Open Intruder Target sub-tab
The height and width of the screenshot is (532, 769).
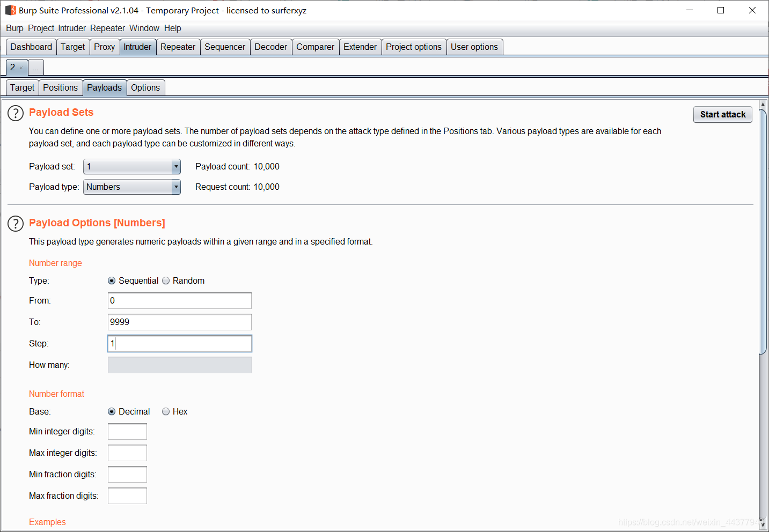23,87
